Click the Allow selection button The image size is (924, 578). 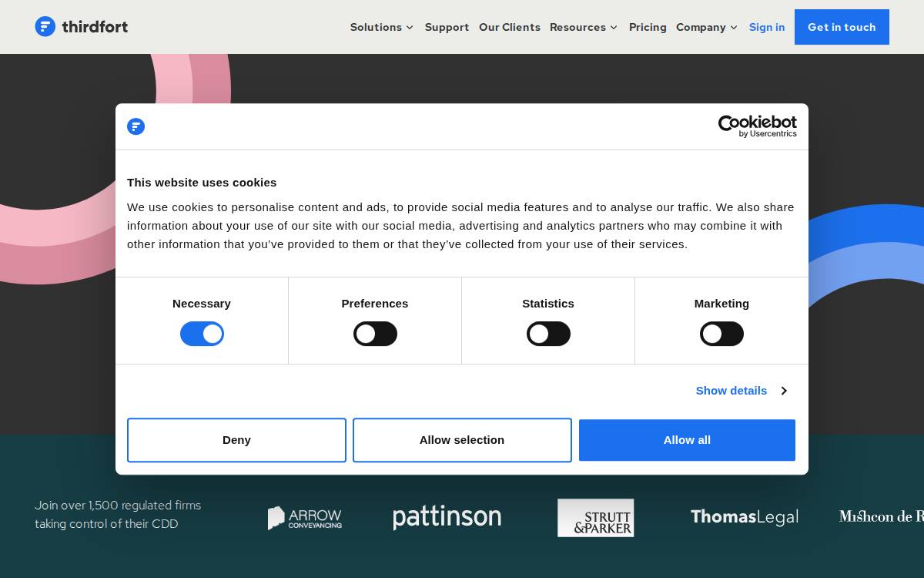[462, 440]
